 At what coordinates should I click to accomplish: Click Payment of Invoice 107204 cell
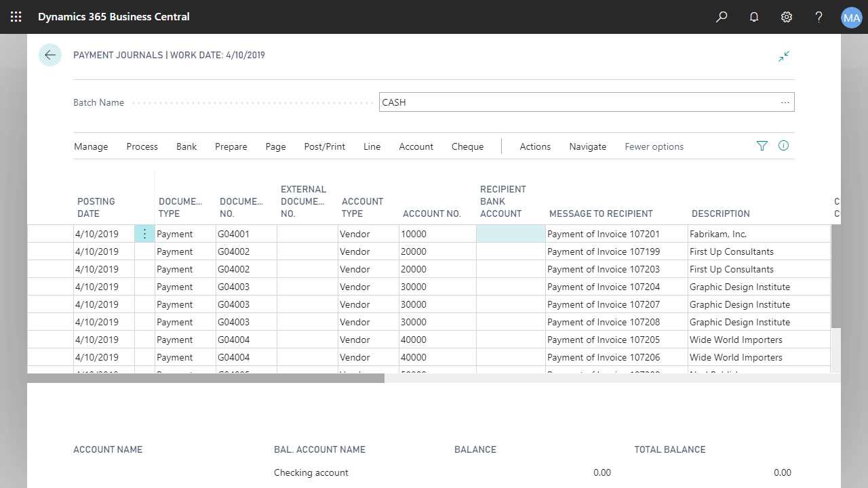pyautogui.click(x=616, y=287)
